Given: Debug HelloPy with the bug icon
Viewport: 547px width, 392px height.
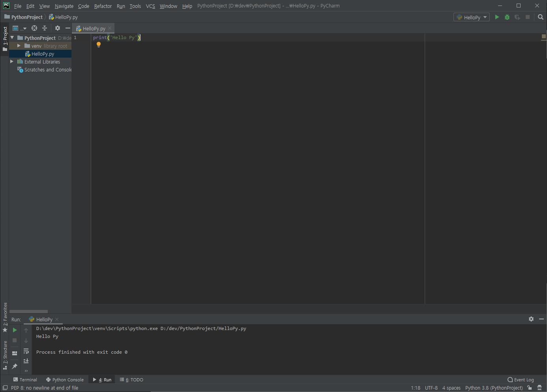Looking at the screenshot, I should point(507,17).
